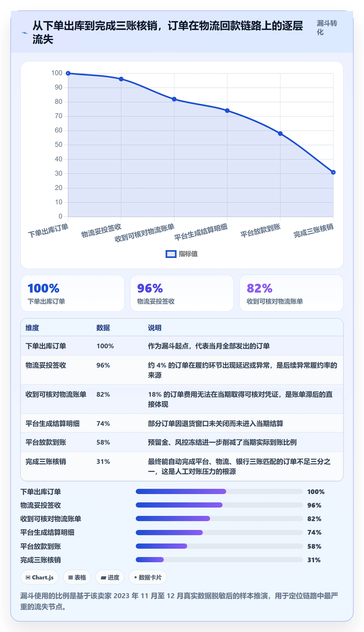Select the 进度 chip

110,577
